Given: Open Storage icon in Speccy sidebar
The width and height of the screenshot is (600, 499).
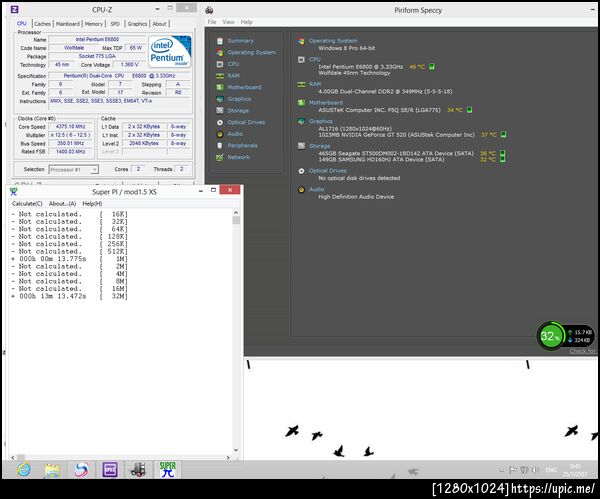Looking at the screenshot, I should (x=220, y=111).
